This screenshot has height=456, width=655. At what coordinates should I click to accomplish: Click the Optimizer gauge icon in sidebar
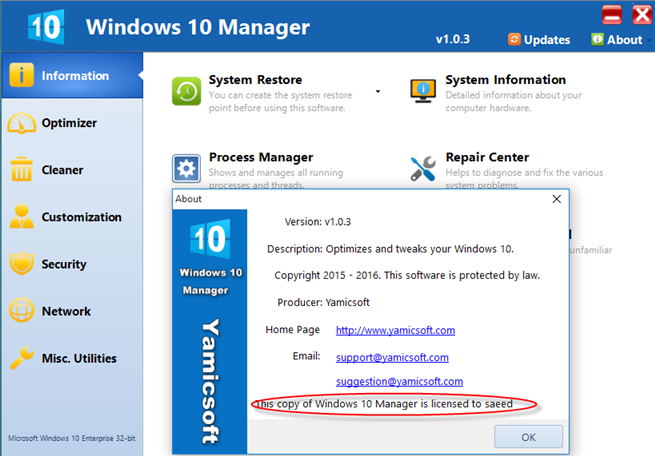click(x=22, y=123)
